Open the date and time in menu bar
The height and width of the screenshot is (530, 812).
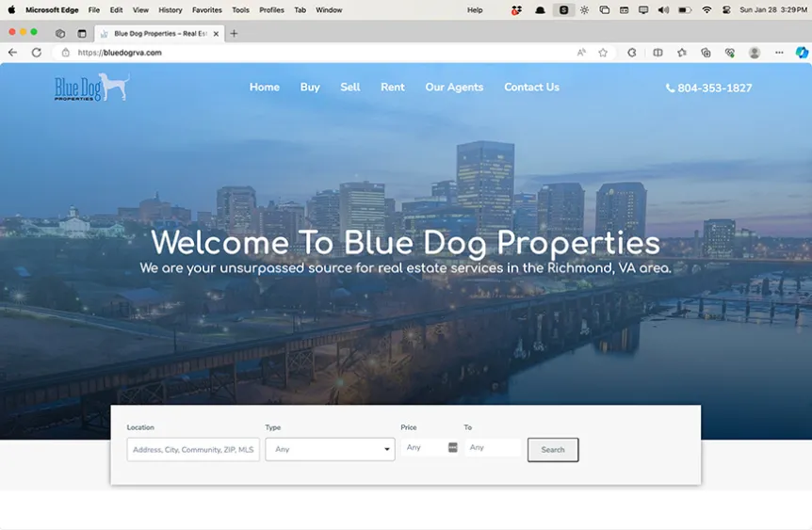[773, 9]
